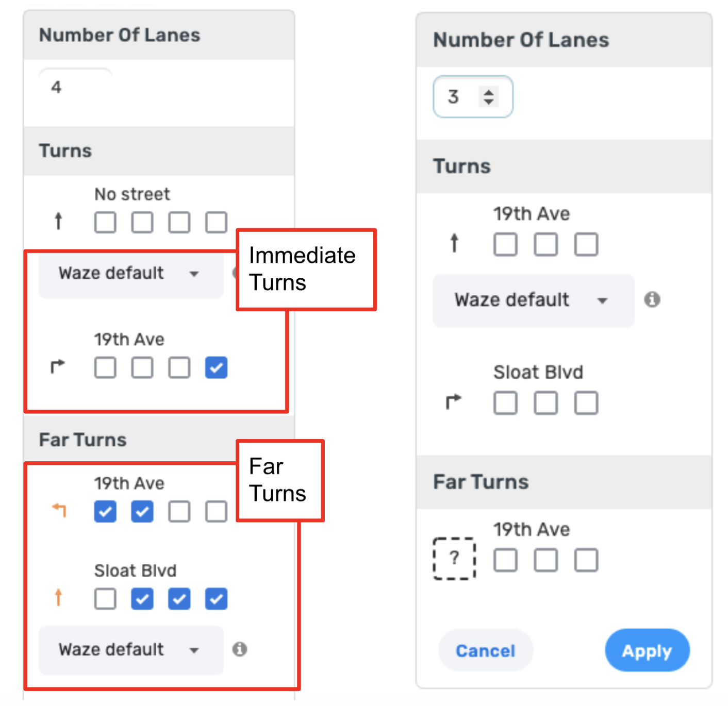The width and height of the screenshot is (728, 706).
Task: Click the info icon in the left Far Turns section
Action: [x=239, y=649]
